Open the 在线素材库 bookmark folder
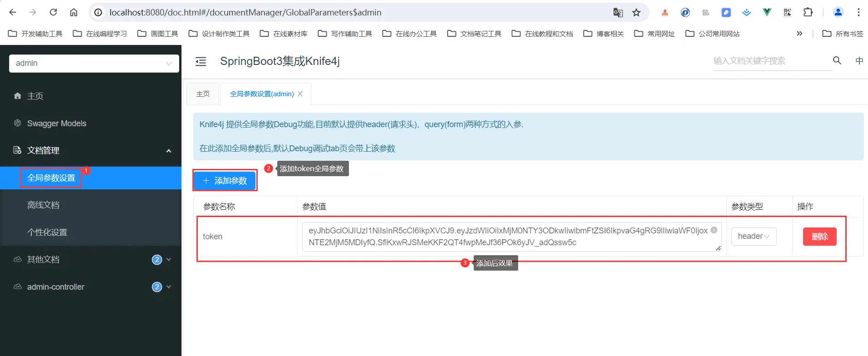 coord(284,34)
